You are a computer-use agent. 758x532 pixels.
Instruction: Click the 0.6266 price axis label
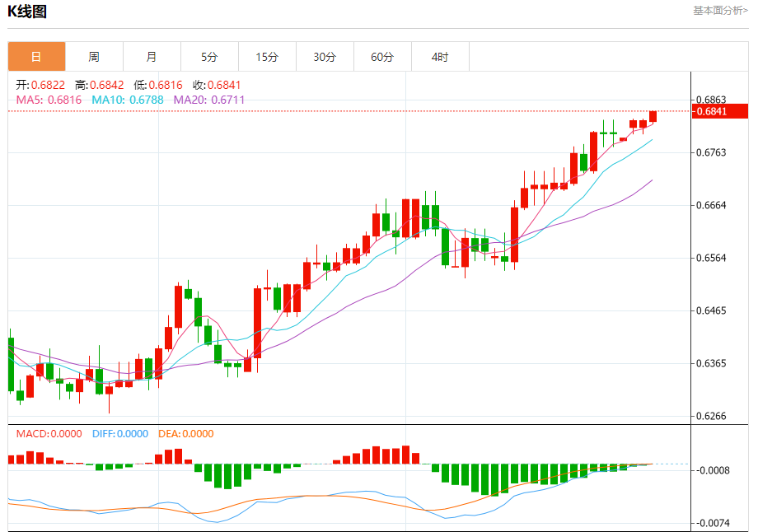point(711,416)
